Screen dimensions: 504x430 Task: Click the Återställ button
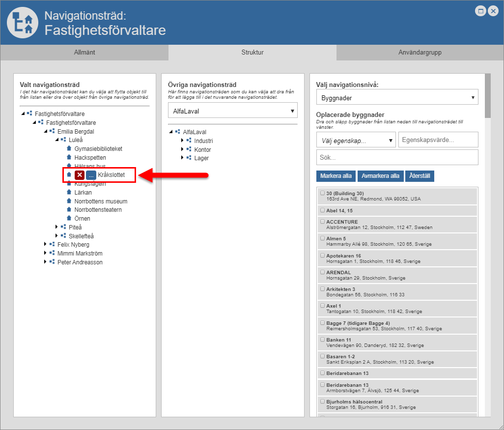421,176
